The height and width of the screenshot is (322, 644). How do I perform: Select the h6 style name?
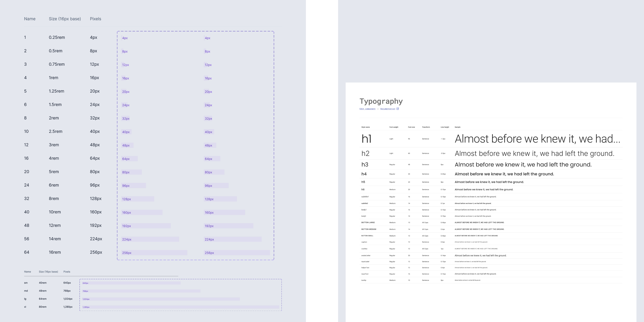click(x=363, y=190)
